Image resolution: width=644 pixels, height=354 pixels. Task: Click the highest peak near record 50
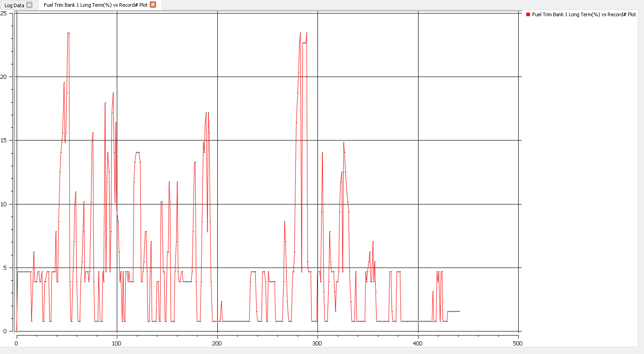point(68,33)
